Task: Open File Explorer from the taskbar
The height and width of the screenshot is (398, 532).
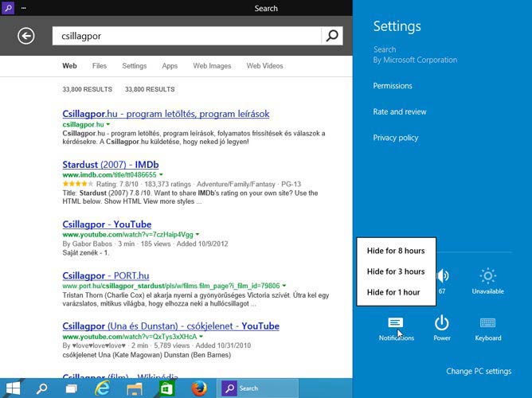Action: [135, 389]
